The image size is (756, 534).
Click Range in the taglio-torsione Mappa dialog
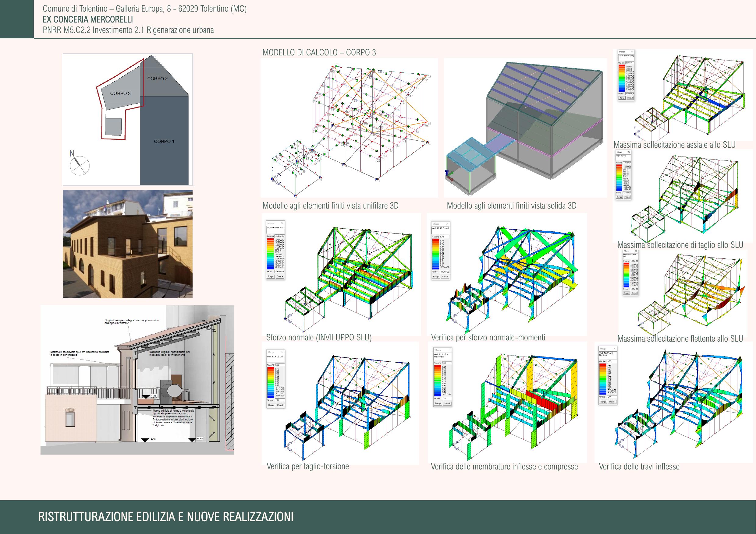click(271, 405)
